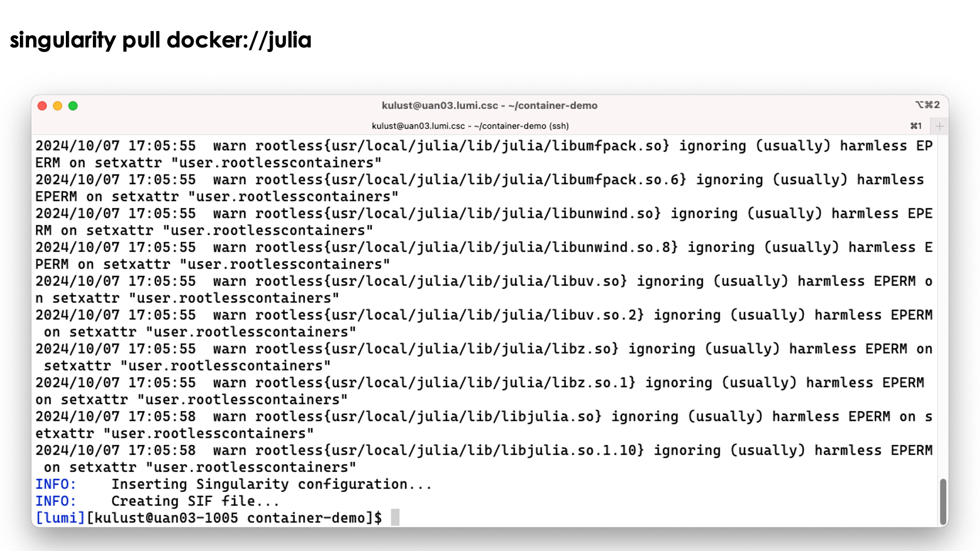The image size is (980, 551).
Task: Maximize the terminal with the green button
Action: pos(73,106)
